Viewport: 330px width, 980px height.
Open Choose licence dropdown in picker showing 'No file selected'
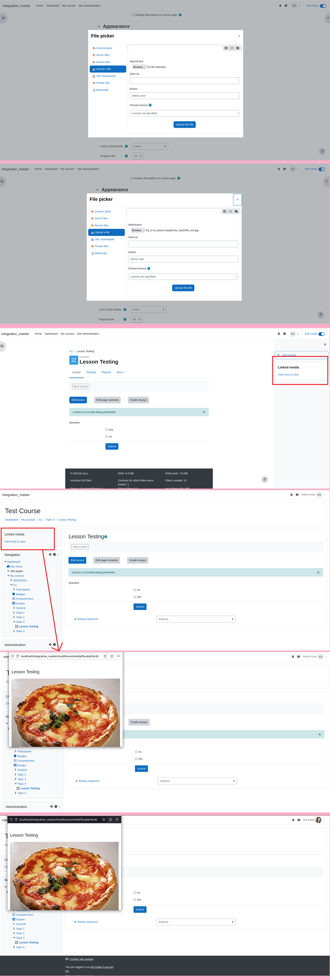tap(184, 113)
